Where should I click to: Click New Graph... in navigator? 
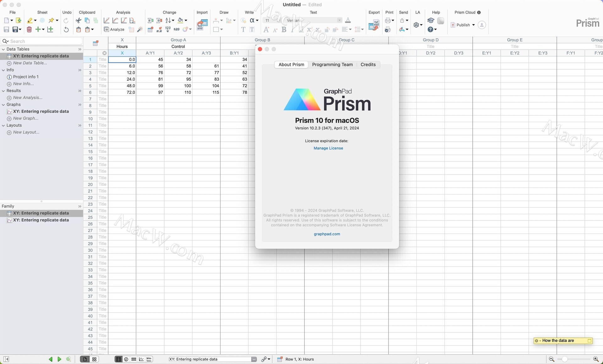[x=26, y=118]
